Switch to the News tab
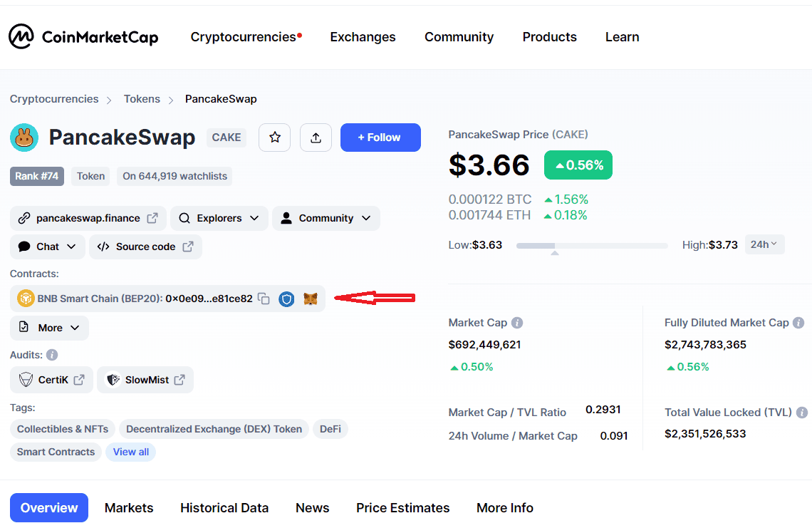 pyautogui.click(x=312, y=507)
